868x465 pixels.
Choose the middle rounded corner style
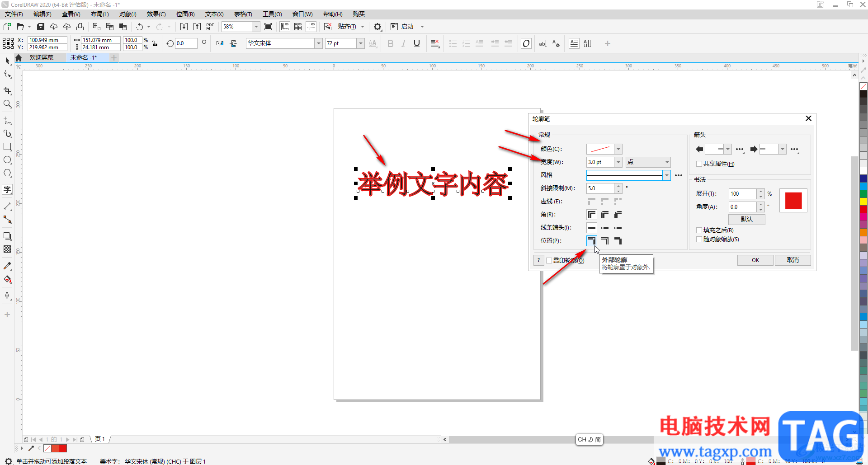click(x=605, y=215)
